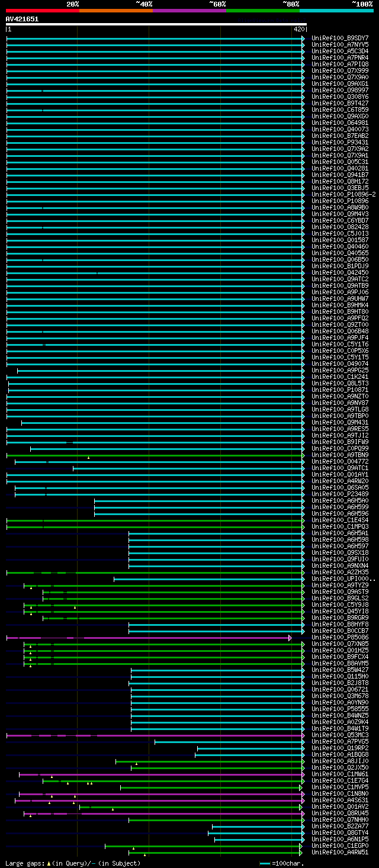Select the truncated UniRef100_UPI000.. label
The width and height of the screenshot is (379, 868).
[x=343, y=578]
